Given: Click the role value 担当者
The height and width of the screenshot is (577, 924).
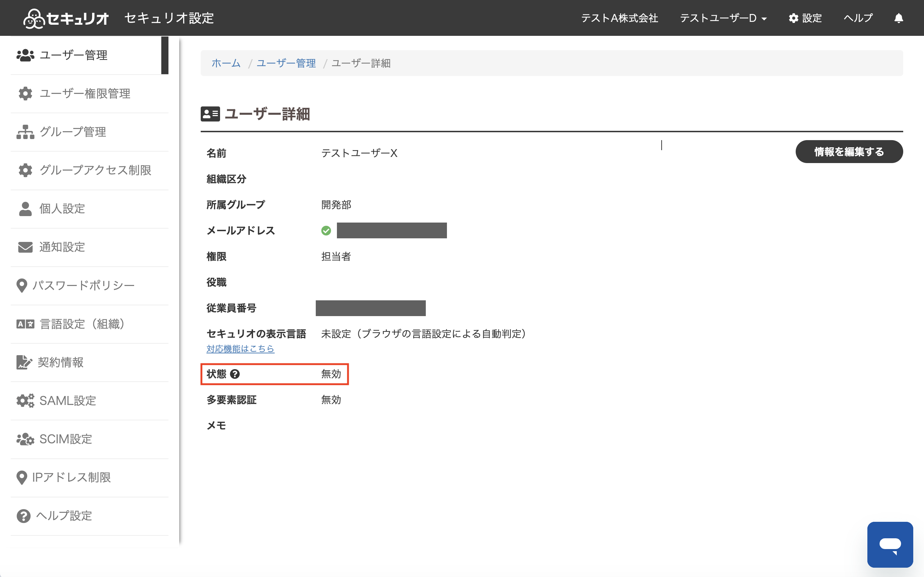Looking at the screenshot, I should point(336,257).
